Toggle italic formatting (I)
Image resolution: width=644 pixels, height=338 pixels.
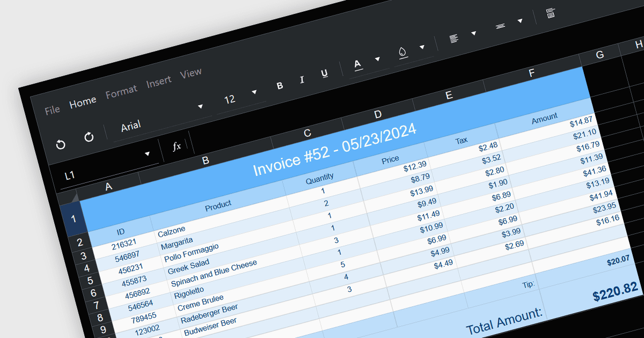pos(302,80)
